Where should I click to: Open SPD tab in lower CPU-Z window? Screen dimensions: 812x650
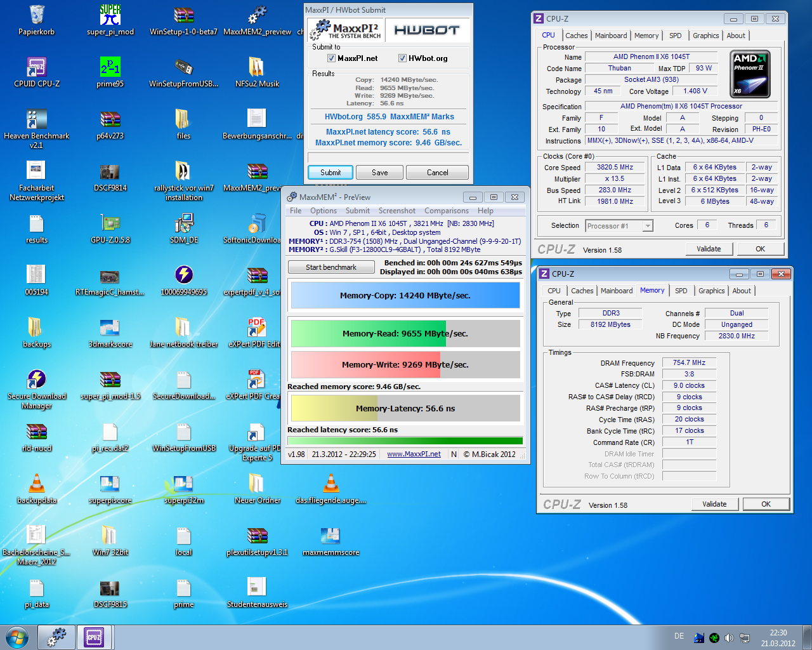click(681, 291)
